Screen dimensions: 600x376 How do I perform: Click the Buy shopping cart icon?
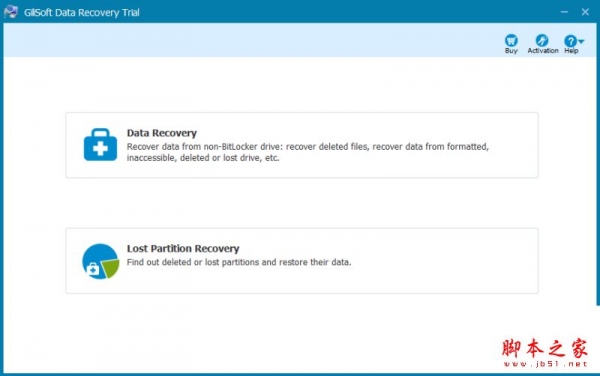click(x=511, y=40)
